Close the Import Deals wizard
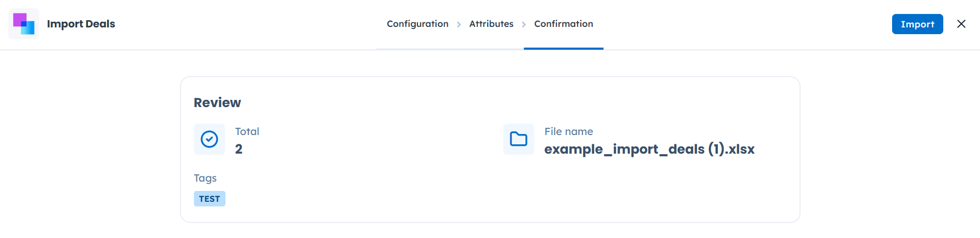The width and height of the screenshot is (980, 238). tap(961, 24)
